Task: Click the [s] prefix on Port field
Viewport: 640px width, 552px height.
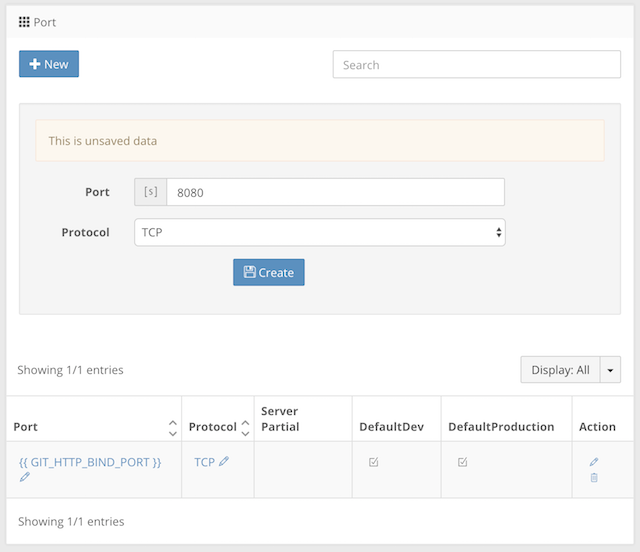Action: point(151,192)
